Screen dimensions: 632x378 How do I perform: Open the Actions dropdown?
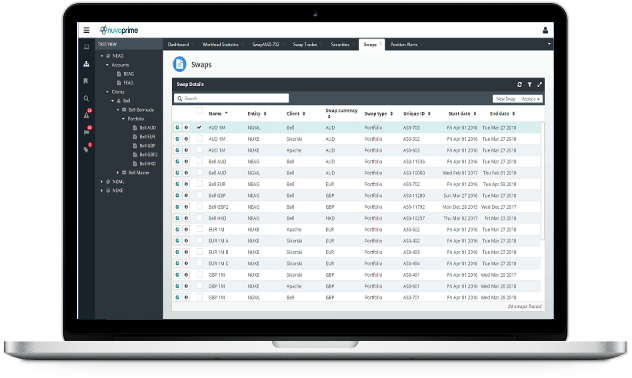tap(530, 99)
